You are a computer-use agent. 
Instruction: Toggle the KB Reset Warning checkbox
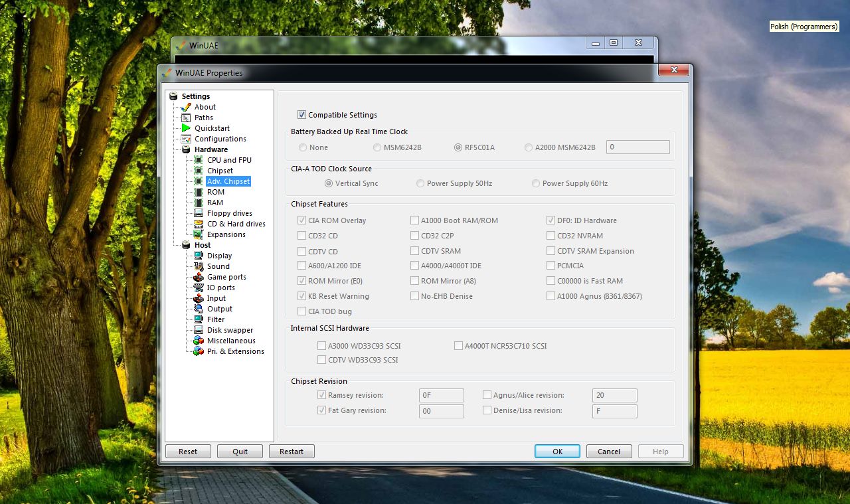302,296
